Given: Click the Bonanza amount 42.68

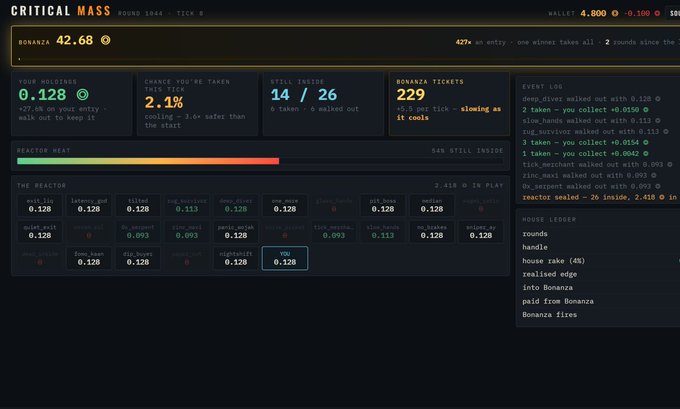Looking at the screenshot, I should click(75, 40).
